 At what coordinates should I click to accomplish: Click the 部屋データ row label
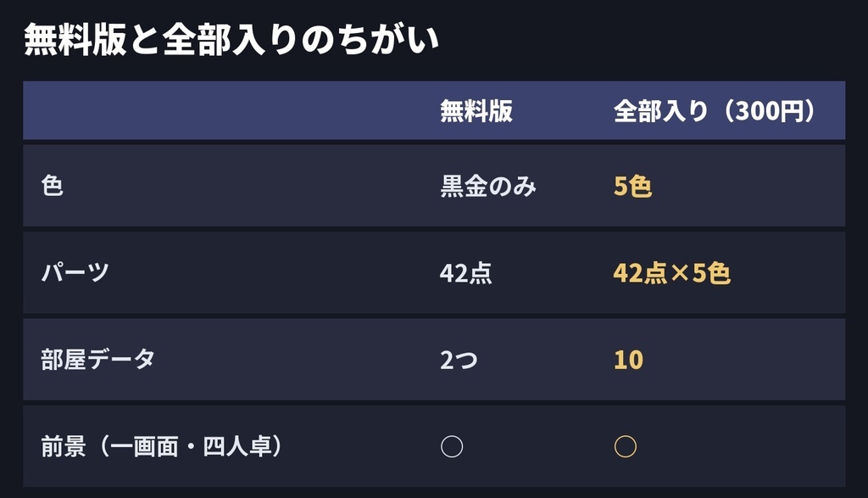97,360
